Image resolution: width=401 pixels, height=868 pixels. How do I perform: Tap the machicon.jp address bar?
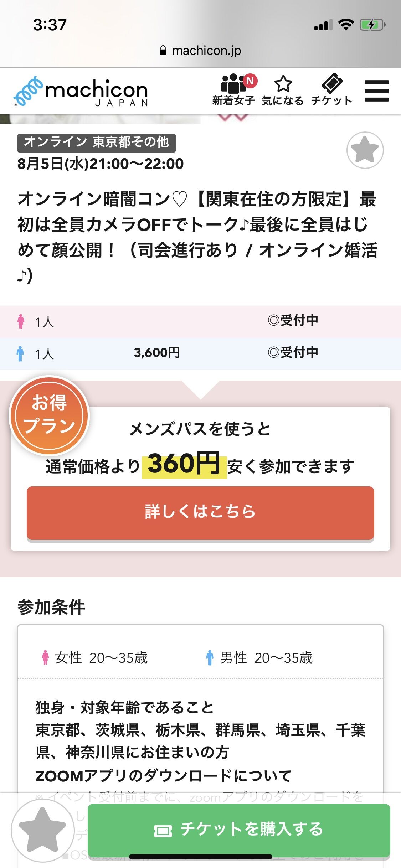click(200, 51)
